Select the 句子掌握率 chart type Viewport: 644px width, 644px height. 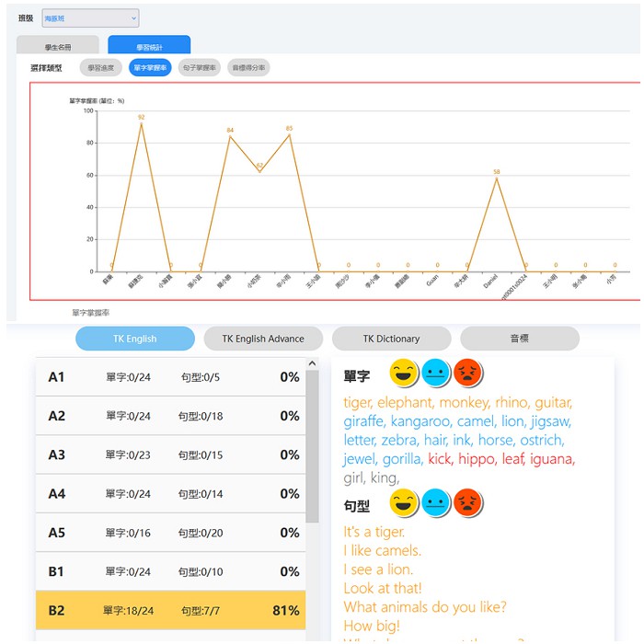click(199, 67)
